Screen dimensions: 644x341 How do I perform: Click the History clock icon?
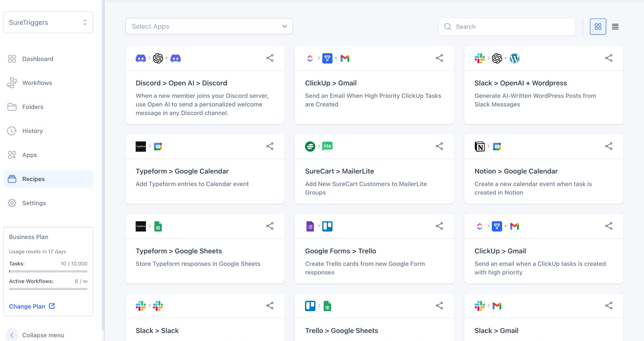(x=12, y=131)
